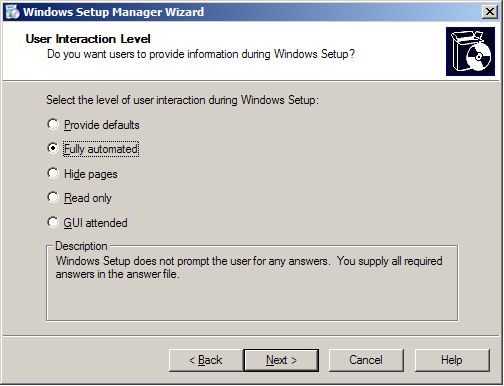Viewport: 504px width, 386px height.
Task: Click the horizontal divider above the buttons
Action: [252, 336]
